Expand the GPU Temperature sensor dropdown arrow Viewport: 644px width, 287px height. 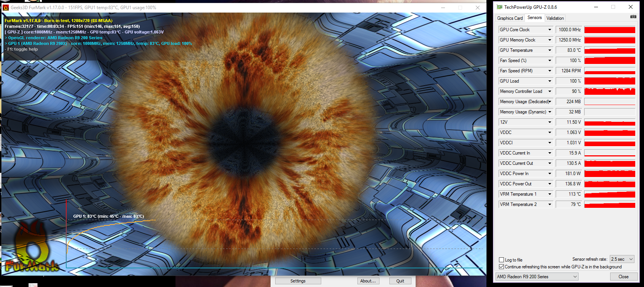(x=550, y=50)
